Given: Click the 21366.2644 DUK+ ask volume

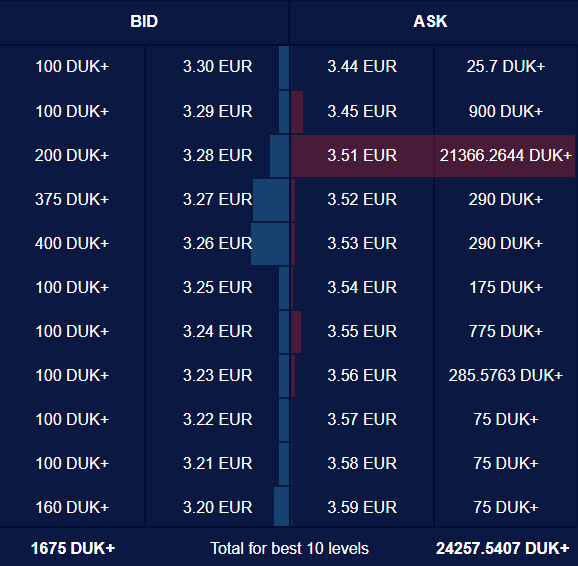Looking at the screenshot, I should pyautogui.click(x=505, y=156).
